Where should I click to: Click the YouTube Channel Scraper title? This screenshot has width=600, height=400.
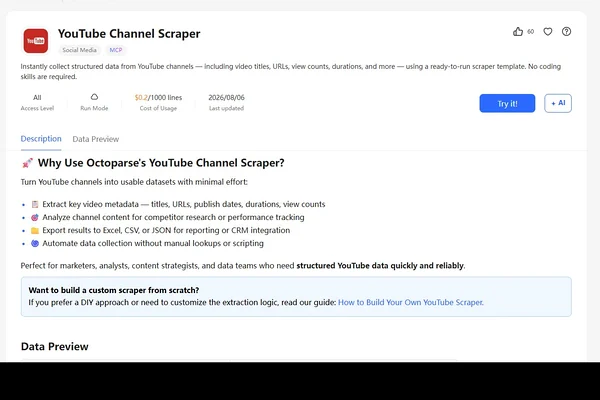(129, 34)
